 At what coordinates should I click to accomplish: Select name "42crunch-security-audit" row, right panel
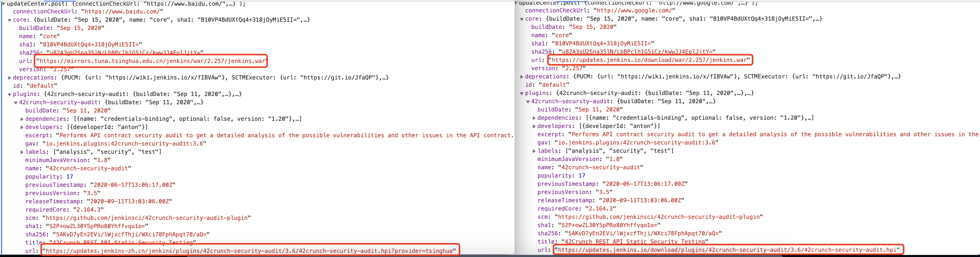point(590,167)
